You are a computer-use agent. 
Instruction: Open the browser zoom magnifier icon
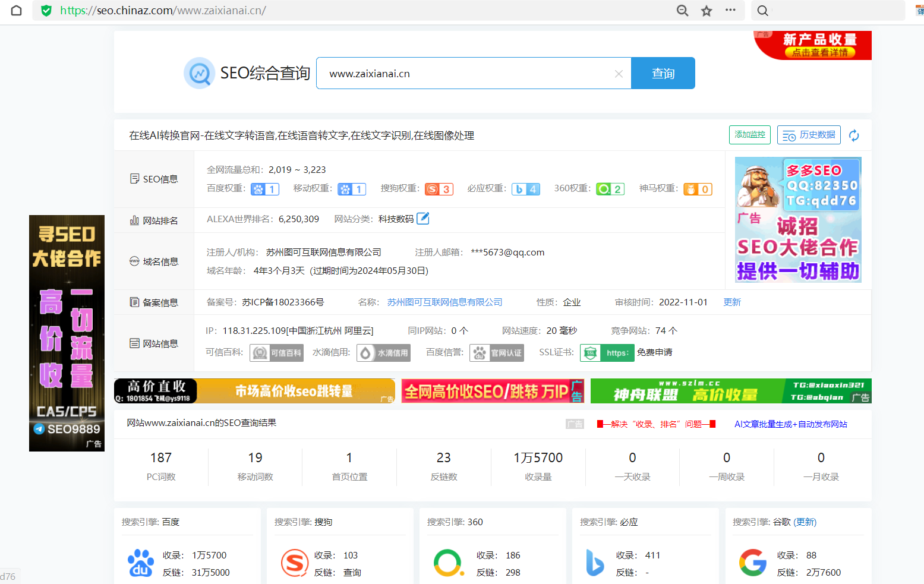point(683,11)
